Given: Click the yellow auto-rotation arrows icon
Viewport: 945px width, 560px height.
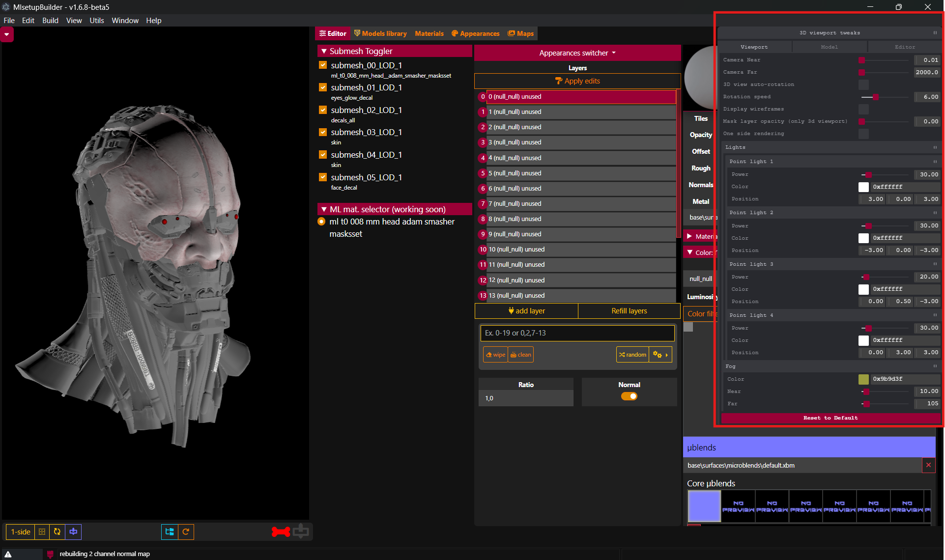Looking at the screenshot, I should tap(57, 532).
